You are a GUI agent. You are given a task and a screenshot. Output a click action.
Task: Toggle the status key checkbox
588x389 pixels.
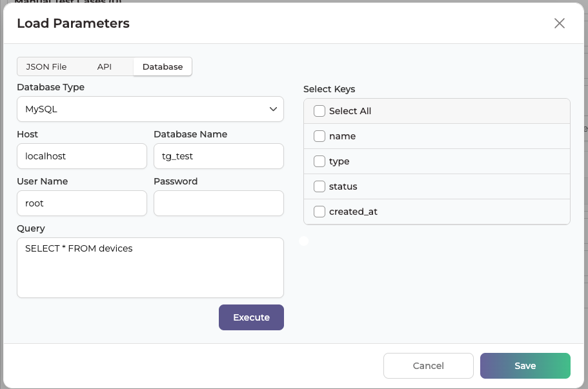click(x=319, y=186)
